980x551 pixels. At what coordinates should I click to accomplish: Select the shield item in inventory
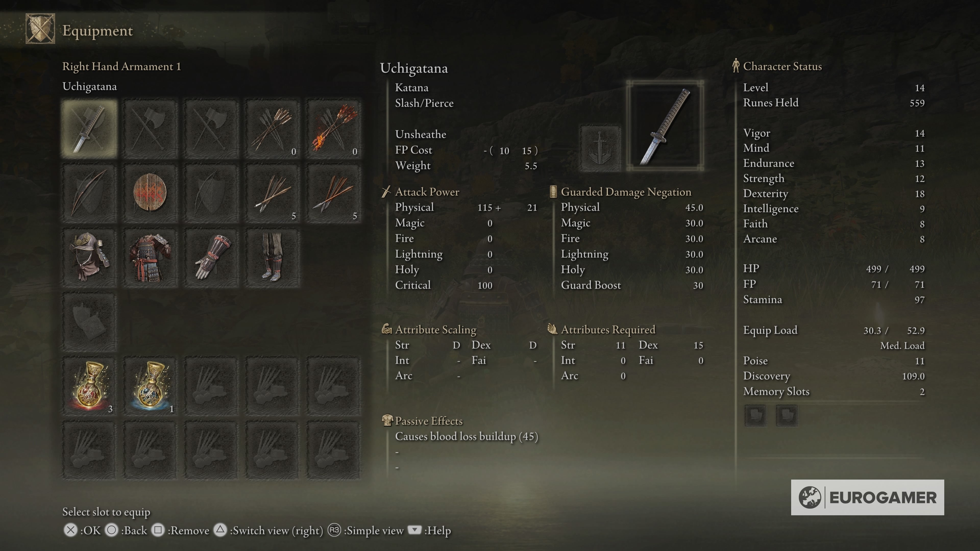(151, 192)
